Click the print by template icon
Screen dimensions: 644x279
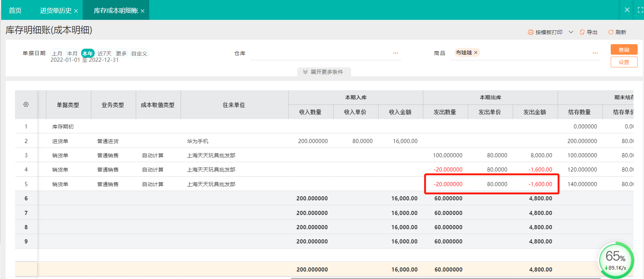(x=530, y=32)
